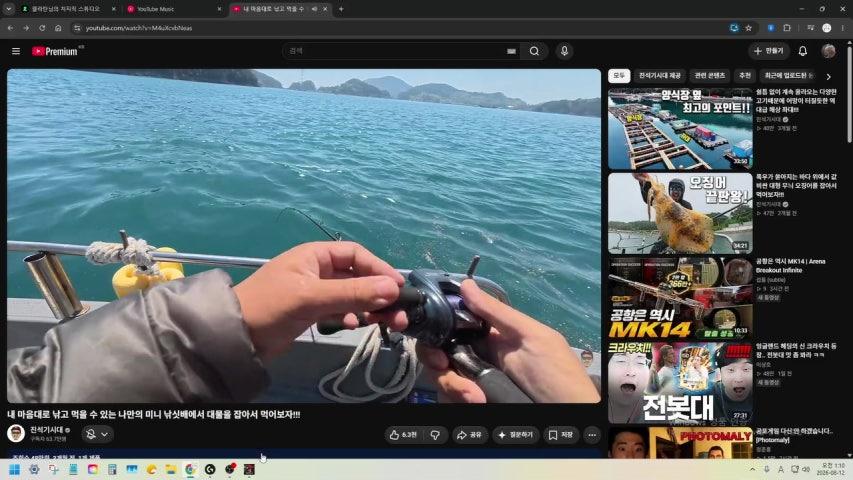Viewport: 853px width, 480px height.
Task: Click the 공유 share button
Action: 469,435
